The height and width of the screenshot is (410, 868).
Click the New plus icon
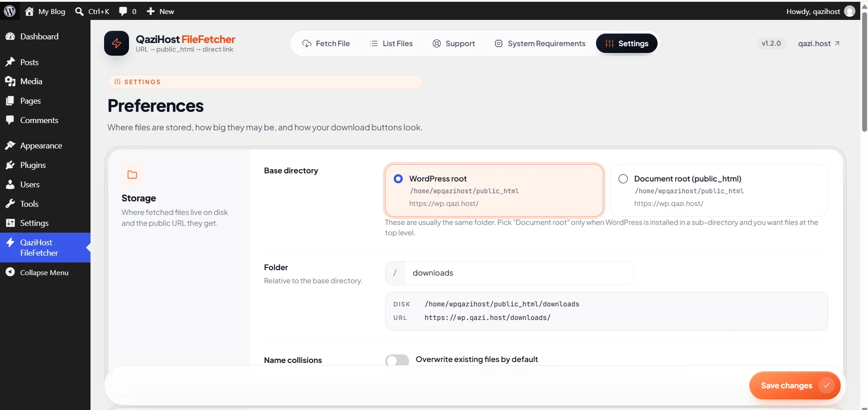151,11
